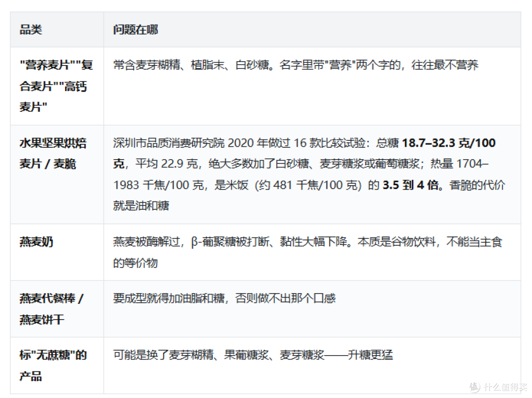Select the 燕麦代餐棒 / 燕麦饼干 category cell
This screenshot has width=532, height=398.
[x=57, y=309]
